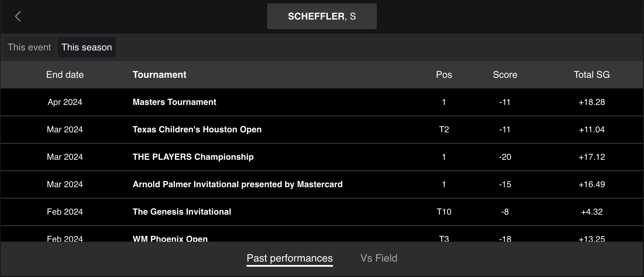The height and width of the screenshot is (277, 644).
Task: Switch to the Vs Field view
Action: pyautogui.click(x=379, y=258)
